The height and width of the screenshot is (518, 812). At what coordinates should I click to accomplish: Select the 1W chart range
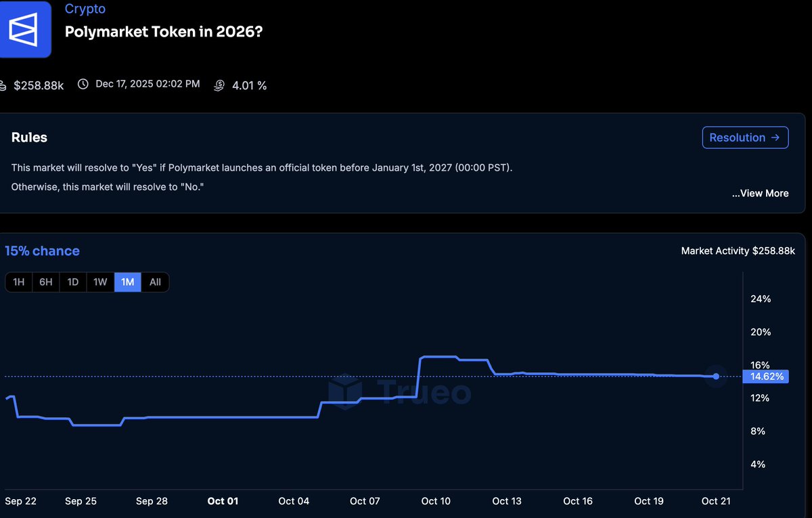(100, 282)
